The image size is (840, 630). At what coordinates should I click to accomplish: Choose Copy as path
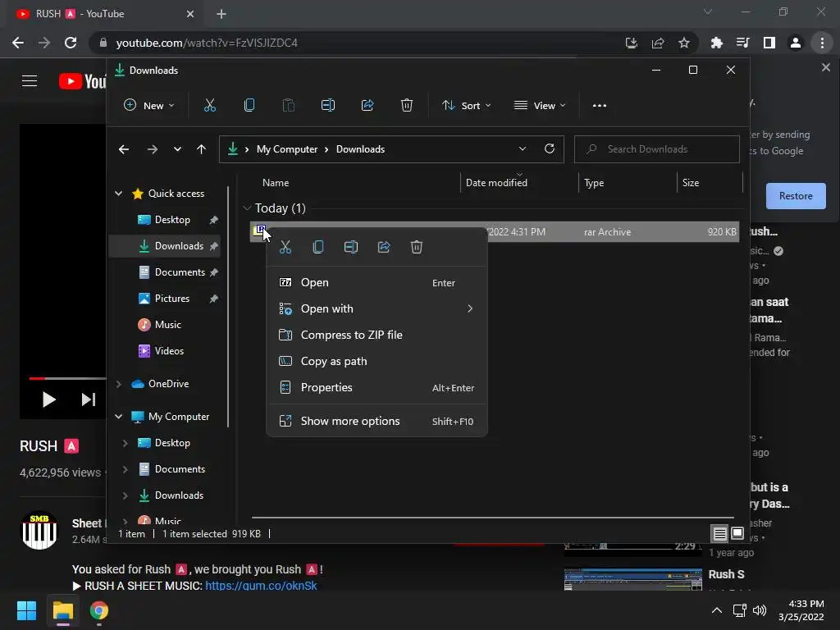click(377, 361)
